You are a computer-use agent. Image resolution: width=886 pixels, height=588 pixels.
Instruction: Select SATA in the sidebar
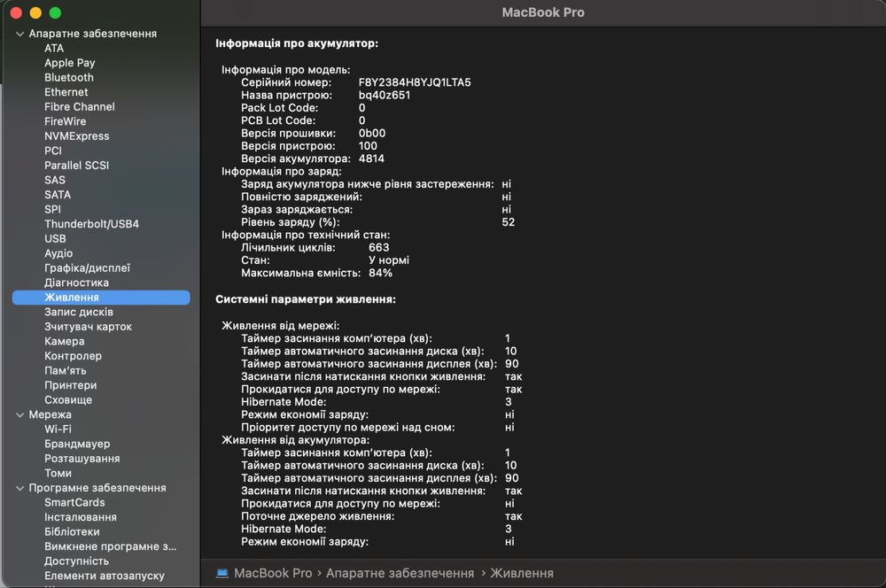point(58,196)
